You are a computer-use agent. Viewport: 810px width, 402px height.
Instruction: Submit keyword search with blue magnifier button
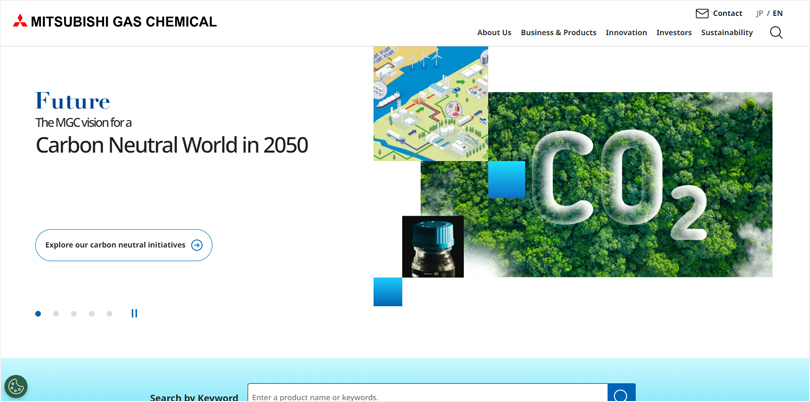pyautogui.click(x=621, y=394)
